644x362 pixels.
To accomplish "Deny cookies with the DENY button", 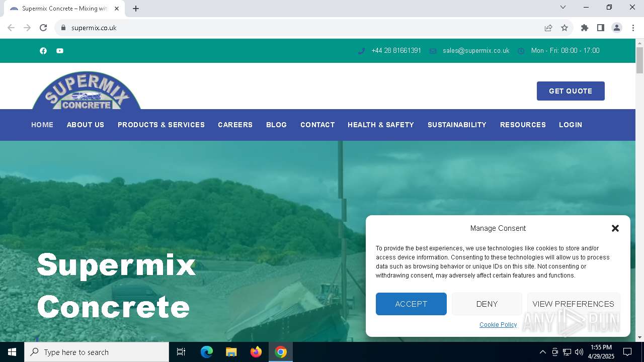I will (487, 304).
